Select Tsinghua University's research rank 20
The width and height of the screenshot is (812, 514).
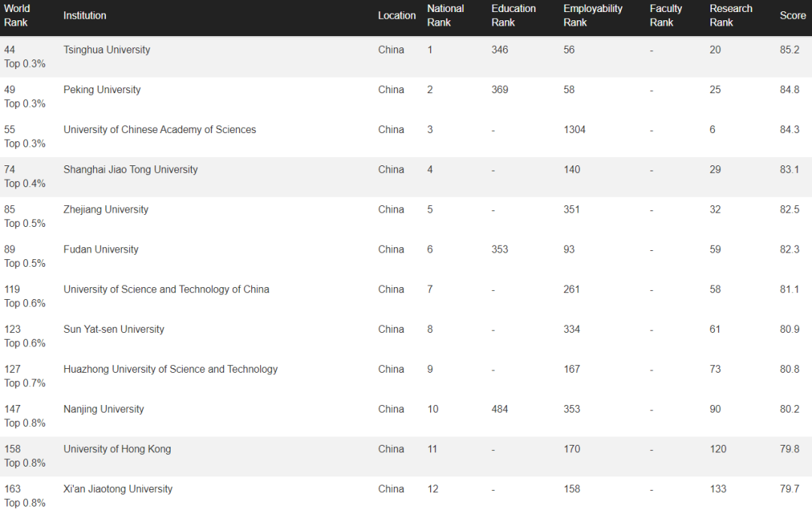[x=715, y=50]
